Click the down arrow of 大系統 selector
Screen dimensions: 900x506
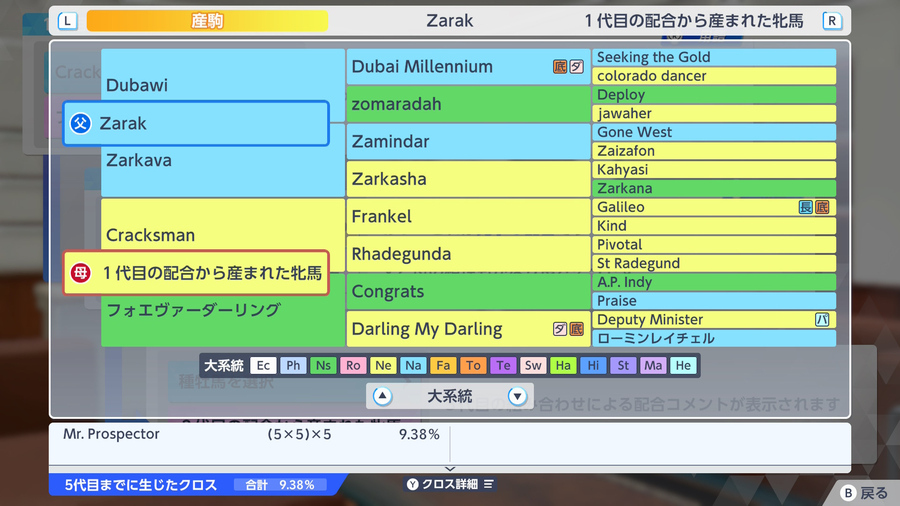(x=517, y=396)
